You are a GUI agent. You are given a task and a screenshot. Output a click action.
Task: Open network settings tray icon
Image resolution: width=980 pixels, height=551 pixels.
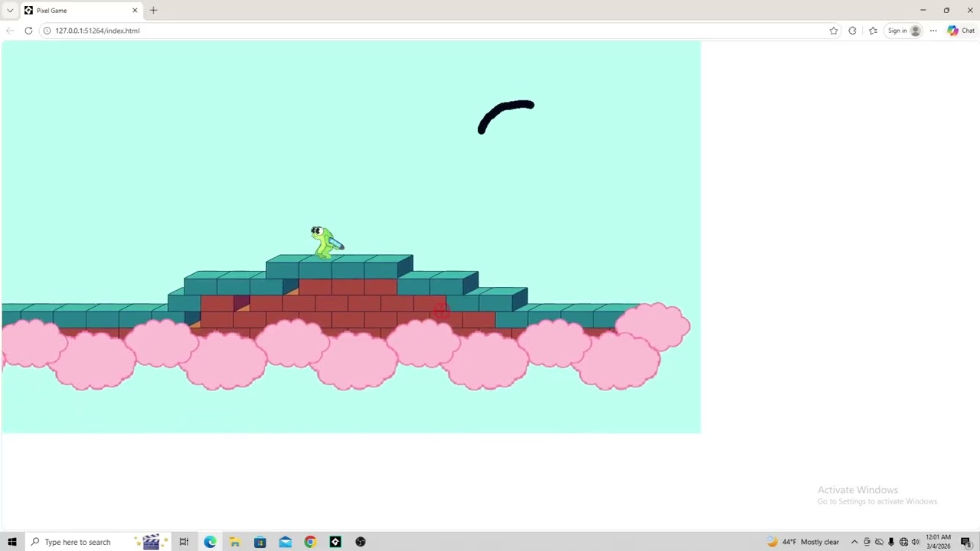[903, 542]
